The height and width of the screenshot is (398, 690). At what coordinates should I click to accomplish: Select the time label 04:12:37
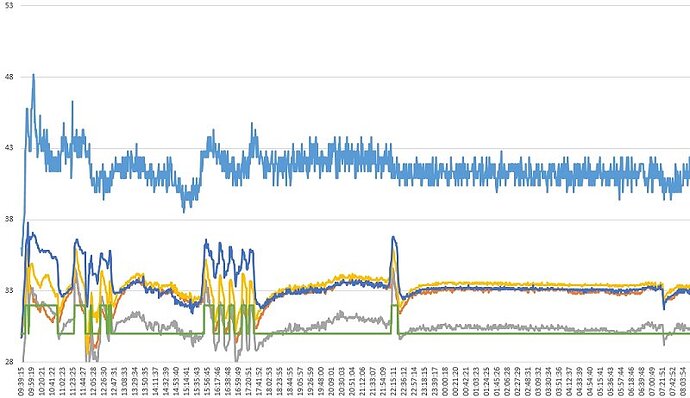pos(569,382)
